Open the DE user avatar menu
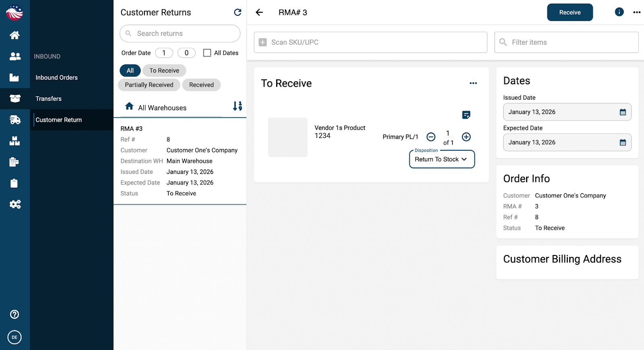644x350 pixels. (x=14, y=337)
